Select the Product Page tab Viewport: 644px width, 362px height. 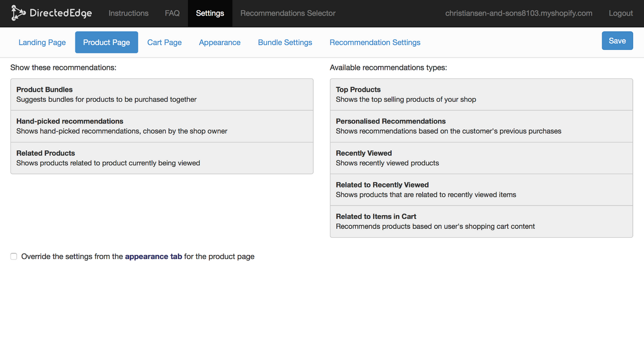click(x=107, y=42)
